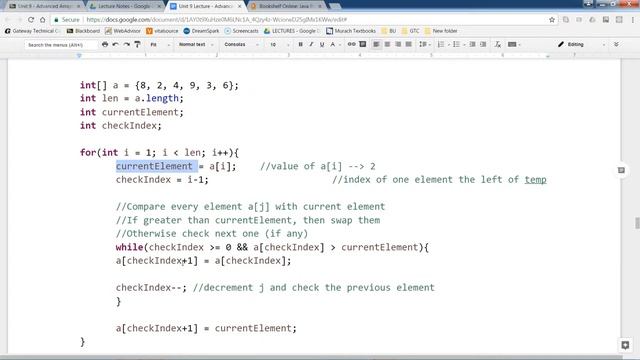The width and height of the screenshot is (640, 360).
Task: Open the New folder bookmarks folder
Action: [x=441, y=31]
